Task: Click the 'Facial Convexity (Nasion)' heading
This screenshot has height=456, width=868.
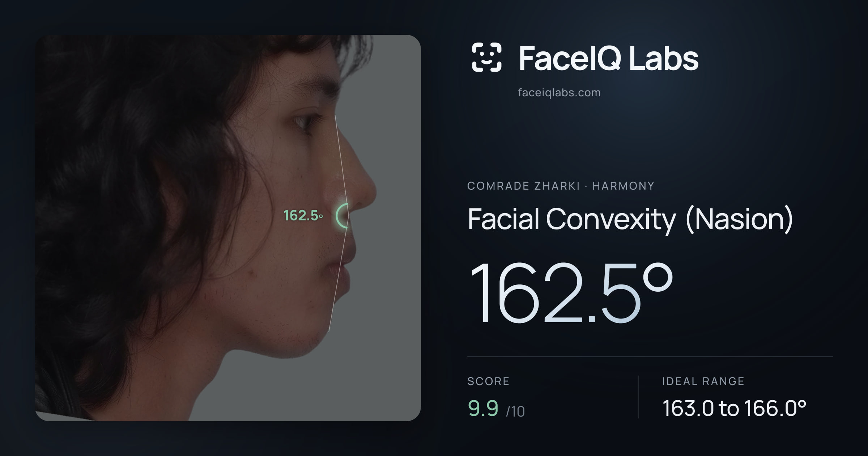Action: point(630,219)
